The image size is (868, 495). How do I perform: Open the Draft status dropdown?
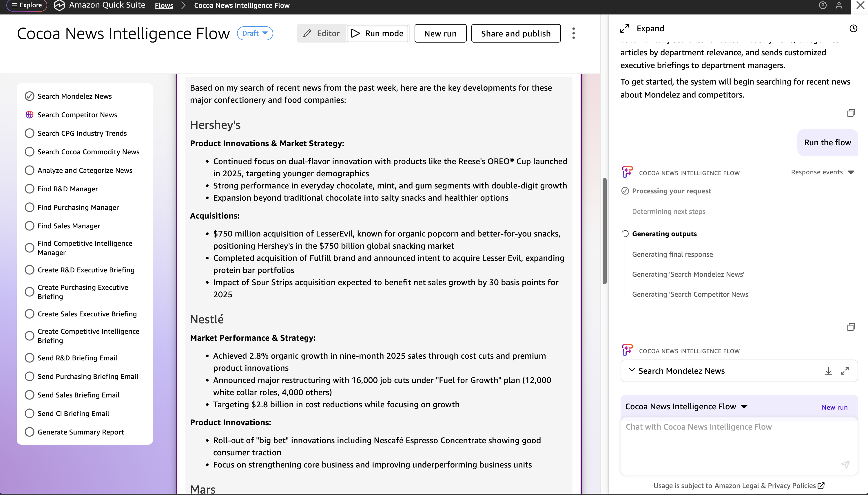(255, 33)
